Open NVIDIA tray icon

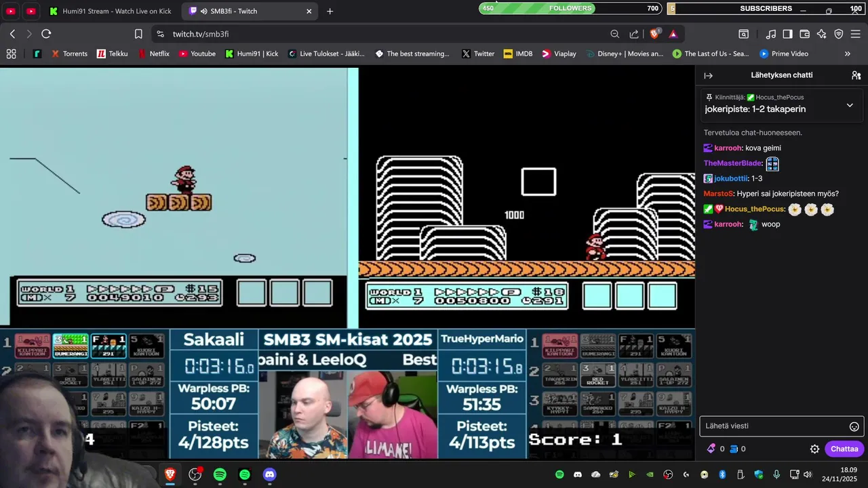(x=650, y=474)
